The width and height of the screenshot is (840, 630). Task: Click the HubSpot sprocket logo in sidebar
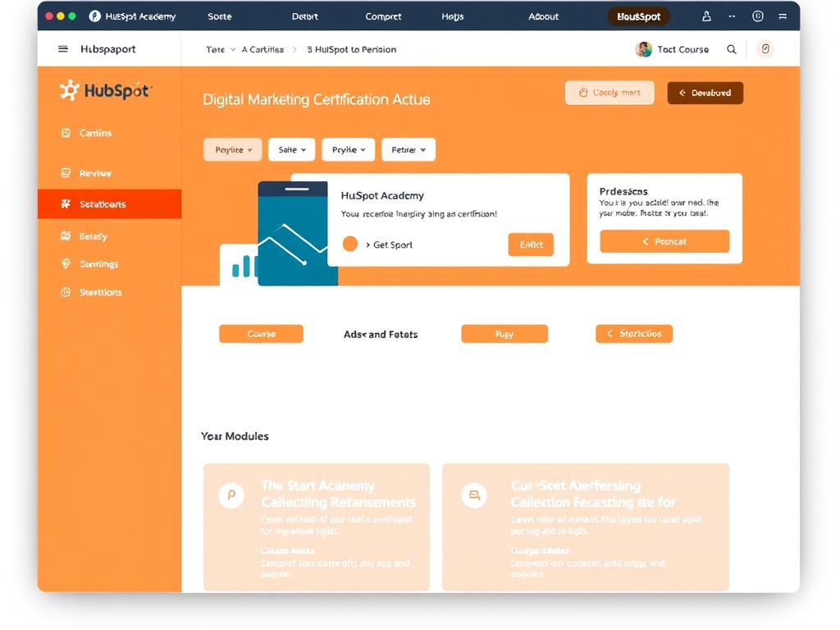point(70,90)
